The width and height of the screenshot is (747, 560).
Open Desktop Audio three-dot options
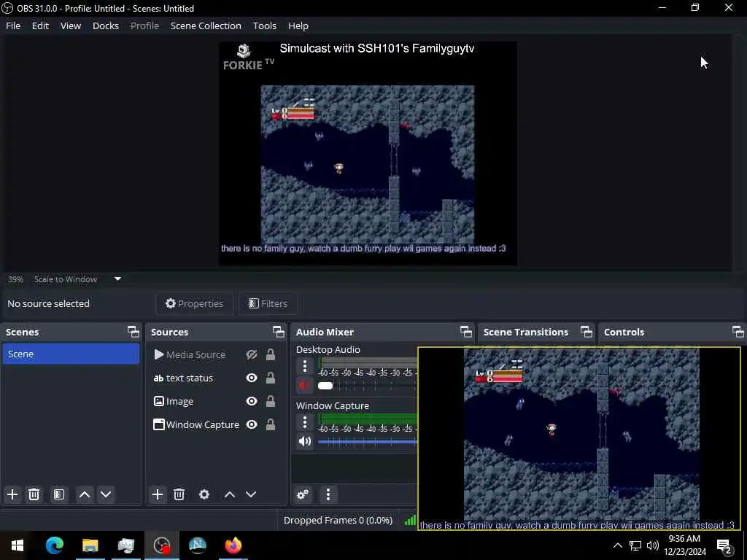305,366
